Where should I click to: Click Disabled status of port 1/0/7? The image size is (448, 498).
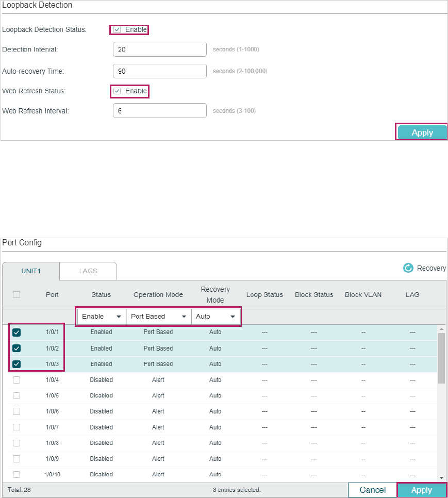[x=101, y=427]
